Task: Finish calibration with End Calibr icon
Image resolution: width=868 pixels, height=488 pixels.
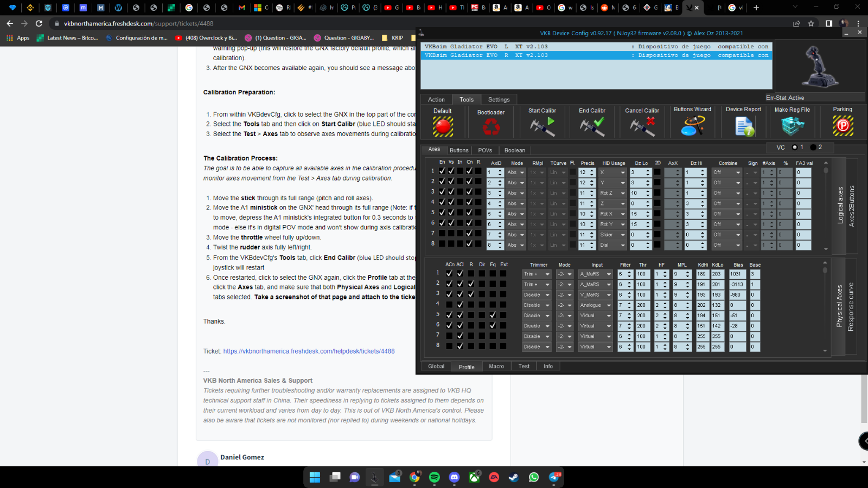Action: tap(592, 126)
